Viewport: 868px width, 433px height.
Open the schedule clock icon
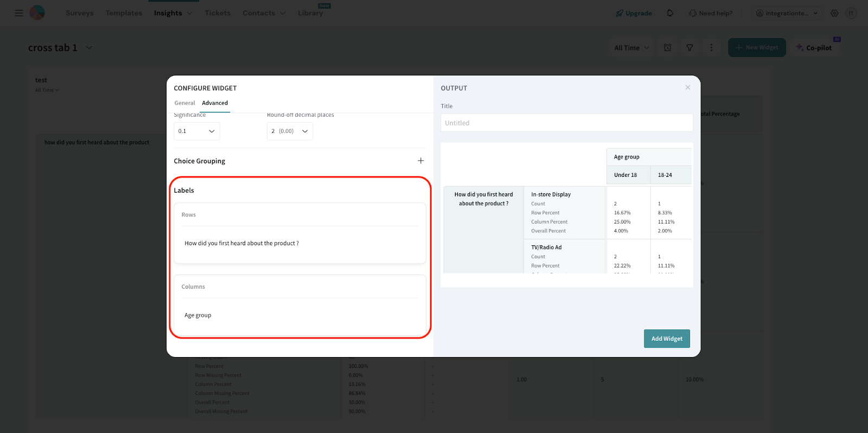[667, 48]
